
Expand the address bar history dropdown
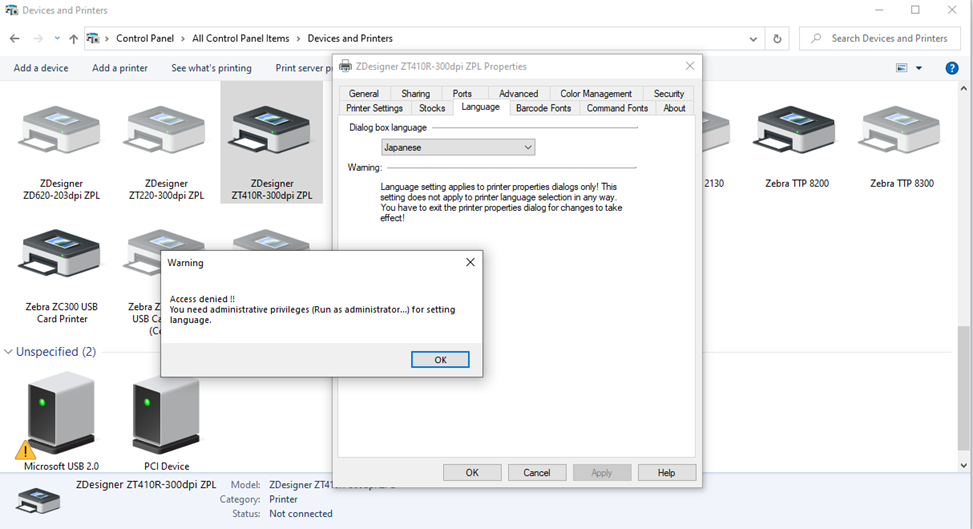(753, 38)
